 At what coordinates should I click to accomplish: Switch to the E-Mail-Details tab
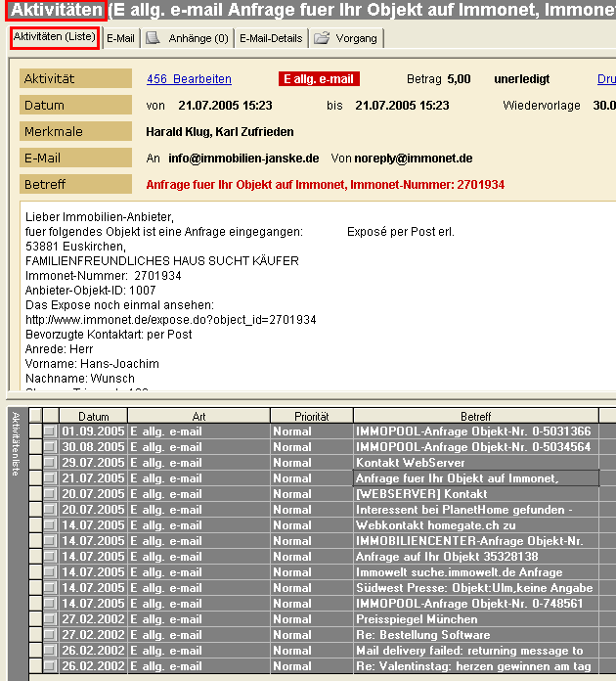click(x=271, y=39)
